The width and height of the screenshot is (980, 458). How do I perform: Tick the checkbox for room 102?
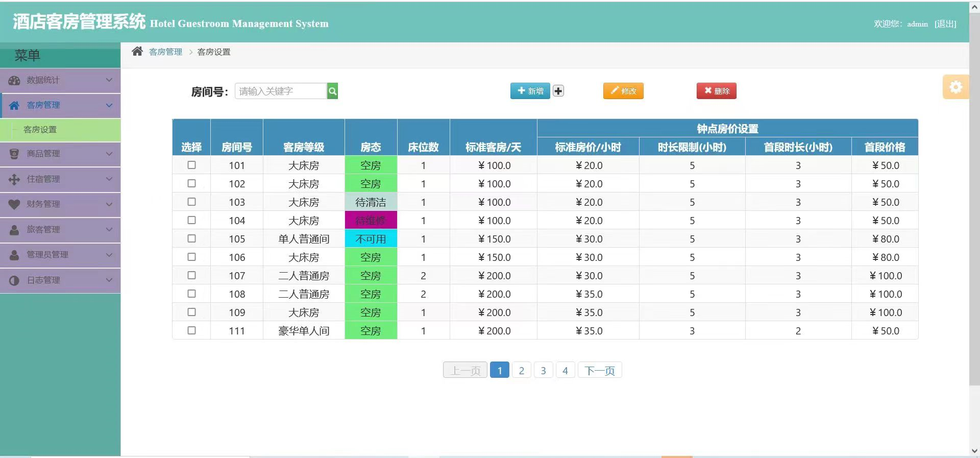click(191, 183)
